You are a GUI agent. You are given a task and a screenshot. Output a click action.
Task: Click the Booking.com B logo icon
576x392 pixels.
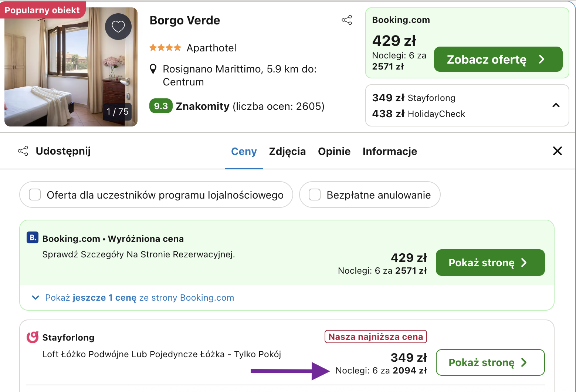(x=32, y=238)
